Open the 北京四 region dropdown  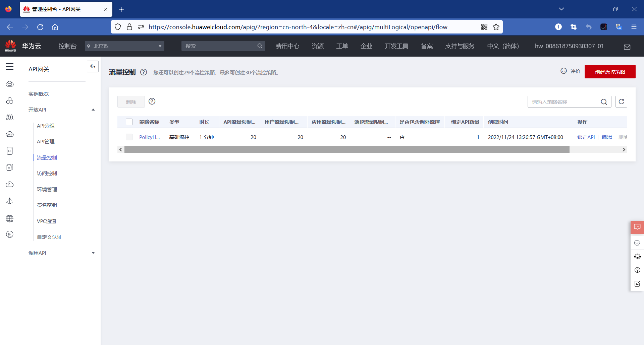pos(124,46)
